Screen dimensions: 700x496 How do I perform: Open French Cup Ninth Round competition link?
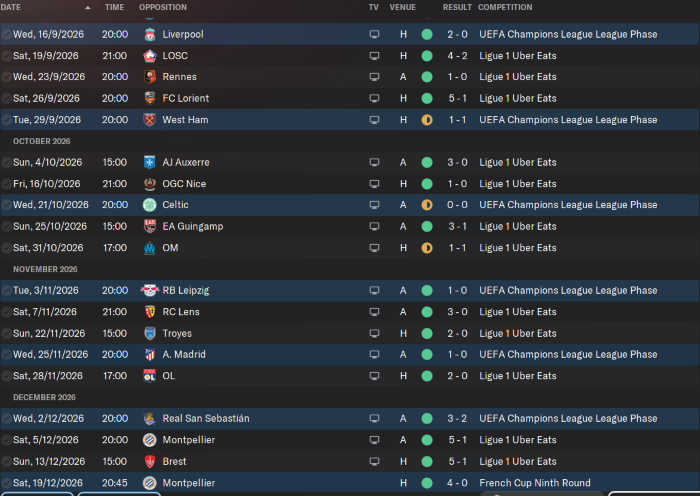(x=535, y=483)
